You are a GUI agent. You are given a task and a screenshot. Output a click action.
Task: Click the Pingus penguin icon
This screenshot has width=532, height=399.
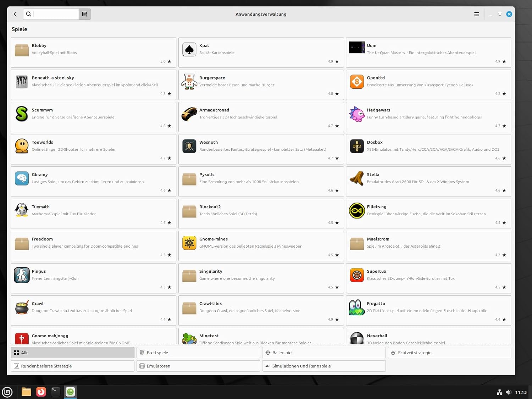22,275
